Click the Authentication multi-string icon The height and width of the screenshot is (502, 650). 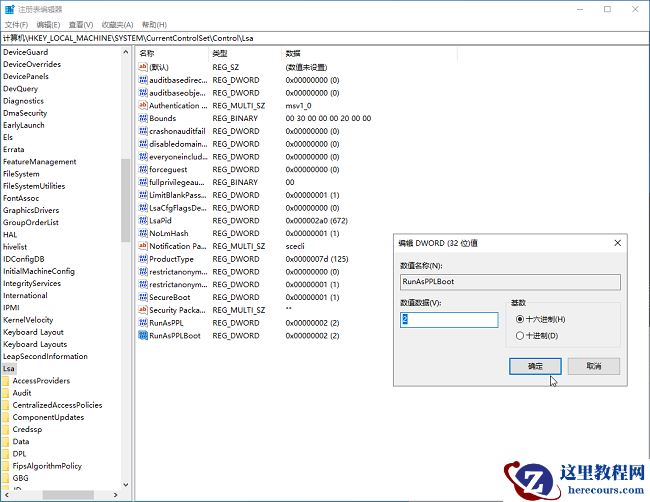143,105
